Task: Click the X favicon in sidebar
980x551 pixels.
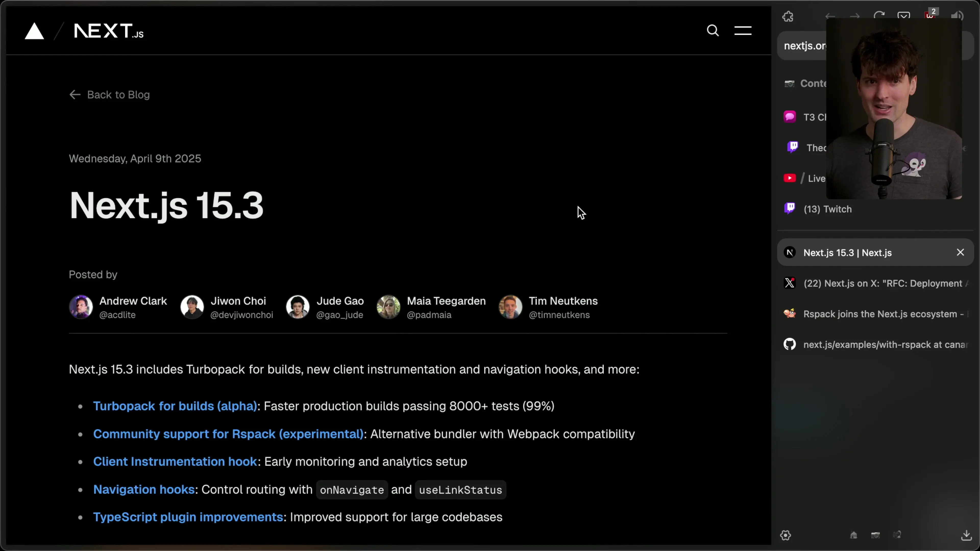Action: point(790,283)
